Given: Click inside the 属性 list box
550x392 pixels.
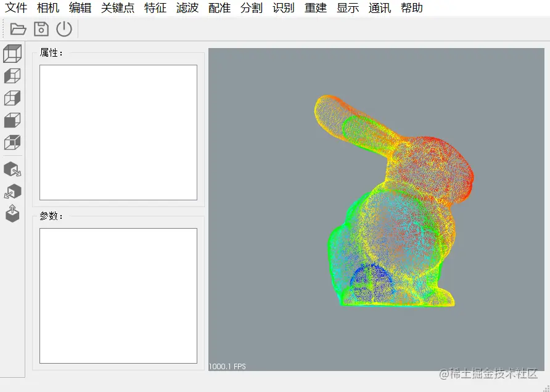Looking at the screenshot, I should 118,133.
